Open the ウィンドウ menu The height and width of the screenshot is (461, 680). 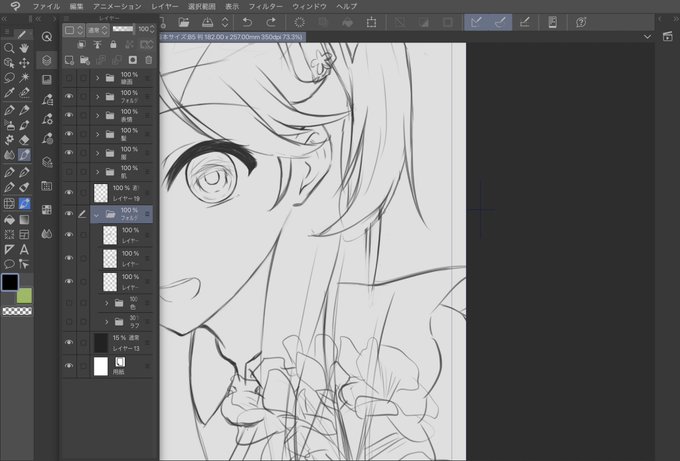(309, 7)
